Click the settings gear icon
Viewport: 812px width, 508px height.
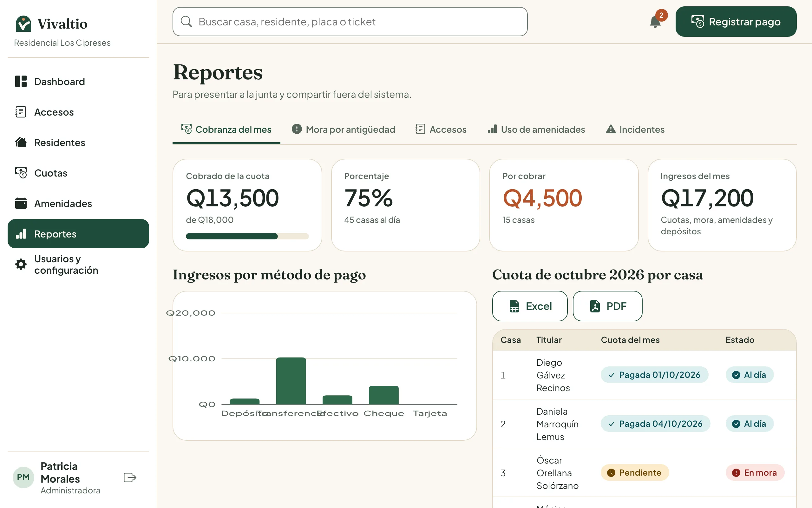click(x=21, y=264)
